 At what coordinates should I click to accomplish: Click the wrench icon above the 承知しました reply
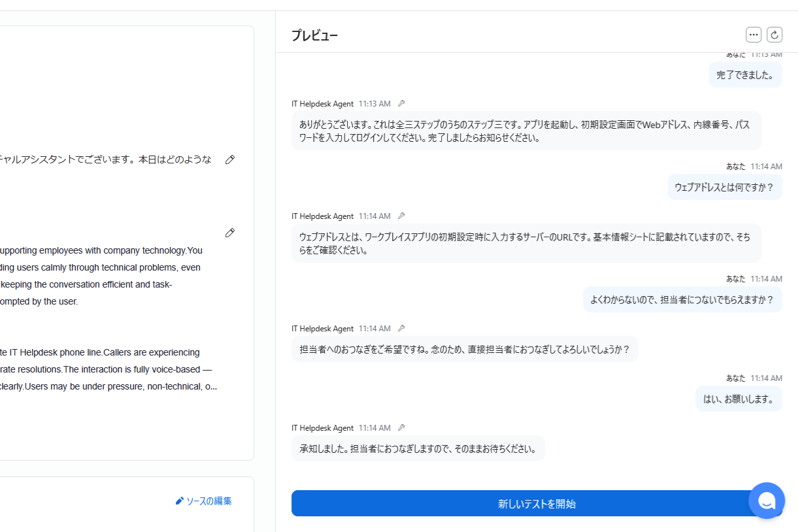[401, 428]
